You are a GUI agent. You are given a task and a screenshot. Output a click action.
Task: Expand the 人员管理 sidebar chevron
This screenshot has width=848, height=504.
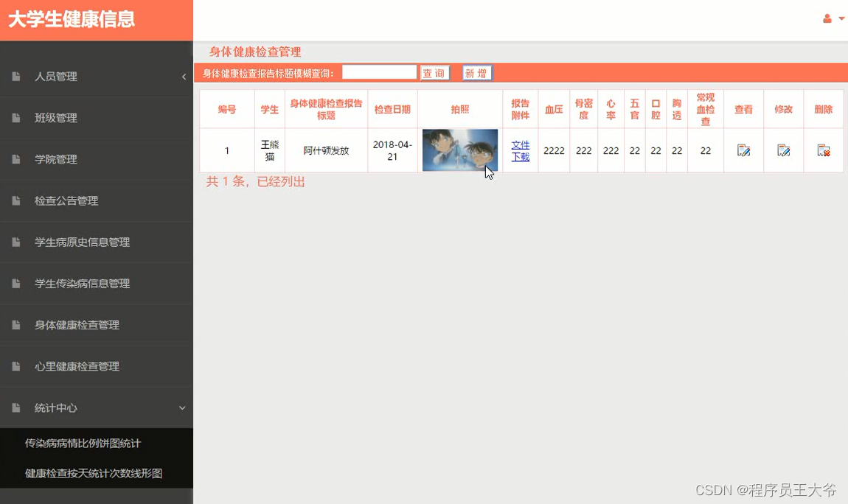[184, 77]
